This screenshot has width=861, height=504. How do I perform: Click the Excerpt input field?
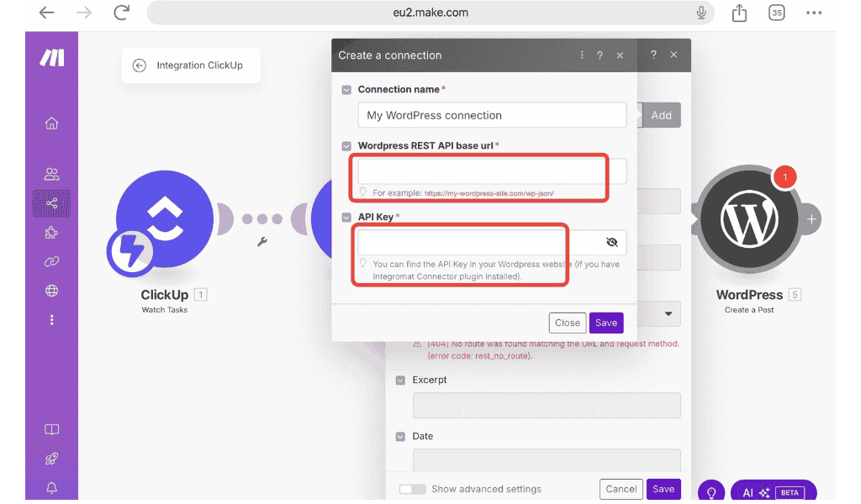tap(547, 406)
